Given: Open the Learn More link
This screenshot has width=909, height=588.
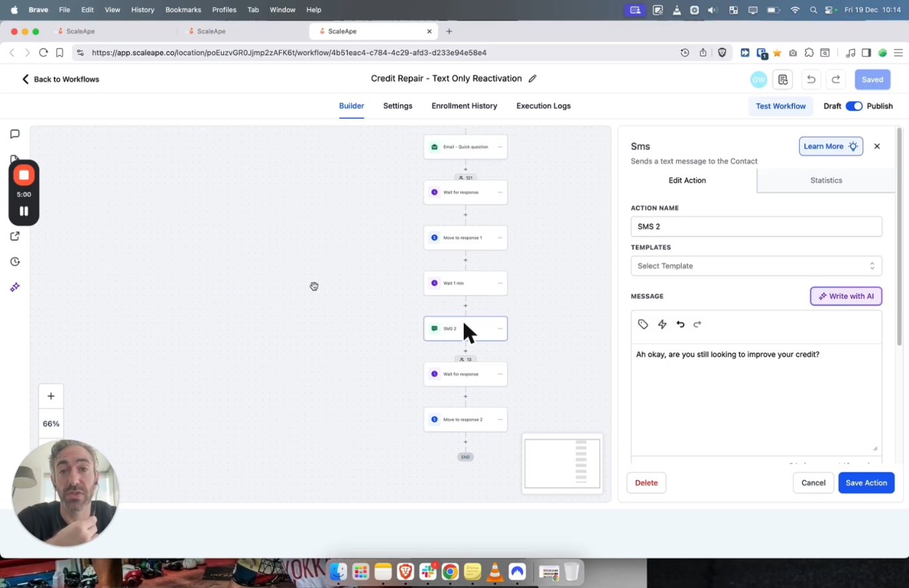Looking at the screenshot, I should pyautogui.click(x=831, y=146).
